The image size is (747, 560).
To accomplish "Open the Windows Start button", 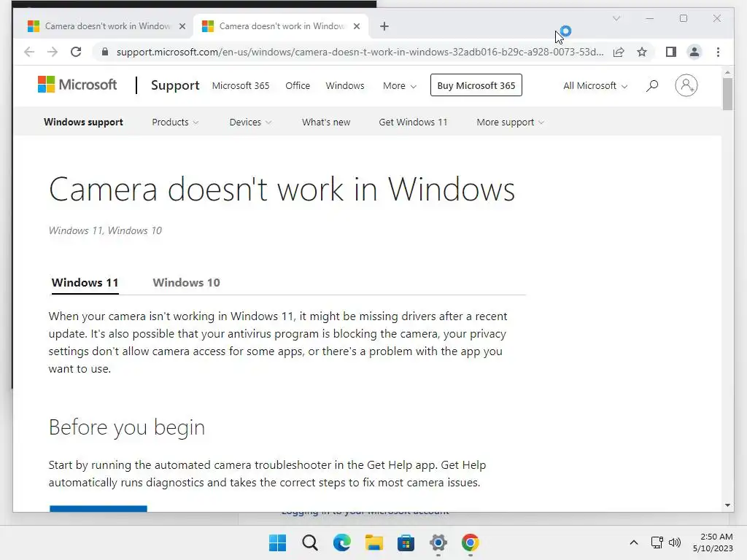I will (278, 542).
